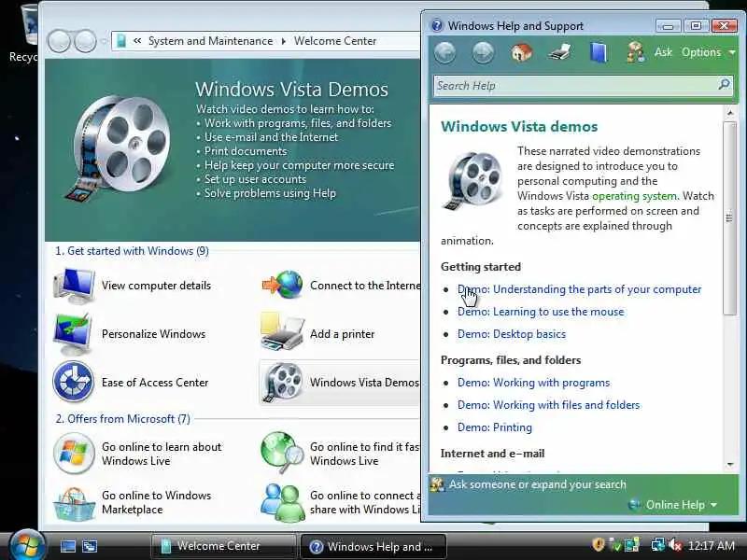Open Demo: Working with files and folders

(x=548, y=405)
